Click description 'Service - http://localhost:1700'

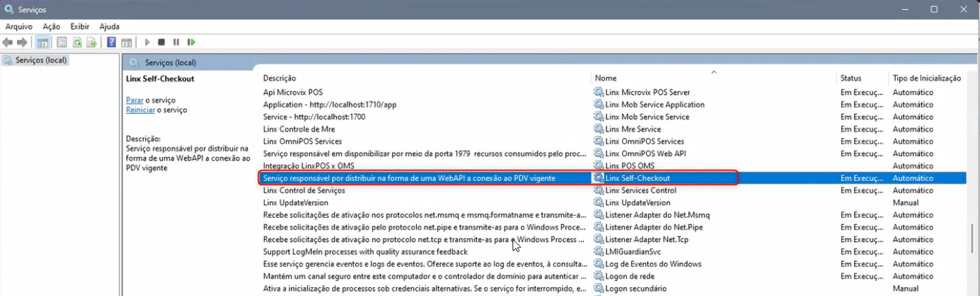coord(314,116)
